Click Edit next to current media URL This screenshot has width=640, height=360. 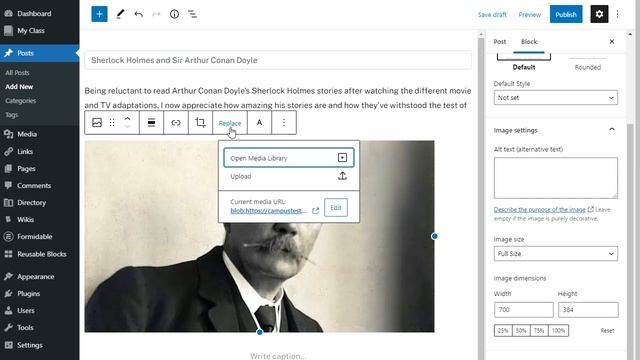[336, 207]
